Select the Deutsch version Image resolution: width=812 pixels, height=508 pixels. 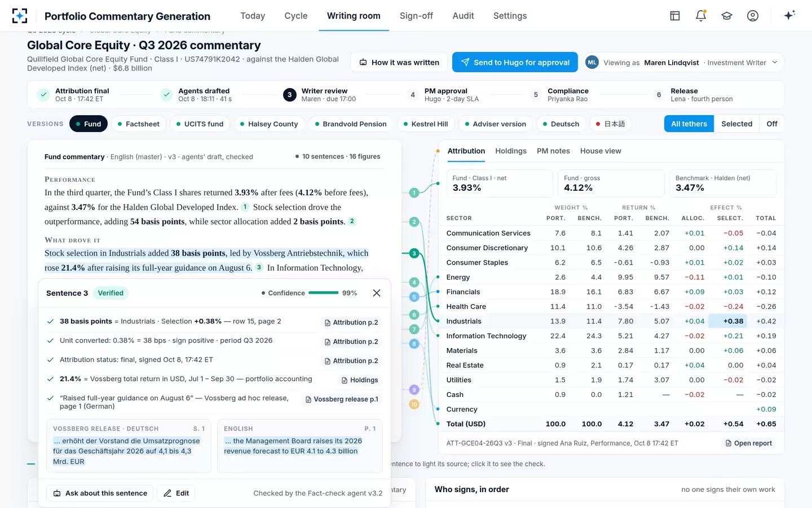tap(561, 124)
